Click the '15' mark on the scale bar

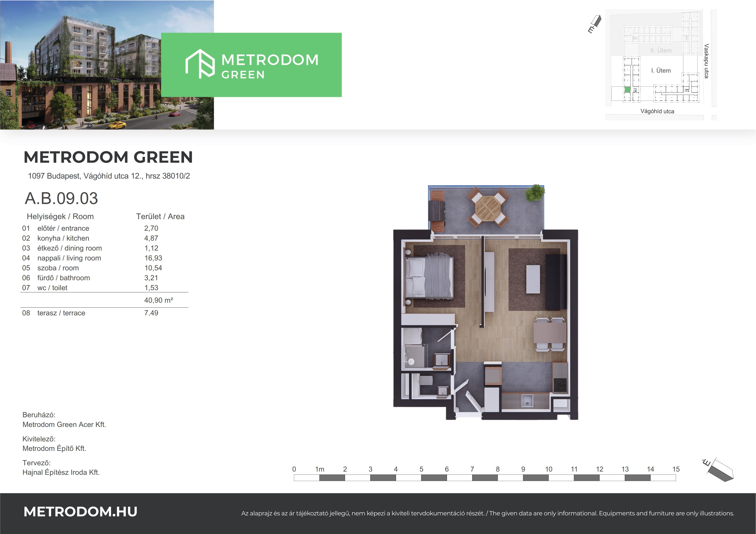click(x=676, y=469)
